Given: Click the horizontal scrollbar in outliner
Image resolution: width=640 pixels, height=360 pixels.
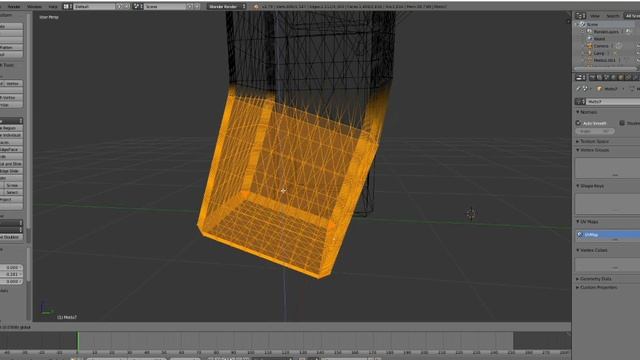Looking at the screenshot, I should point(606,68).
